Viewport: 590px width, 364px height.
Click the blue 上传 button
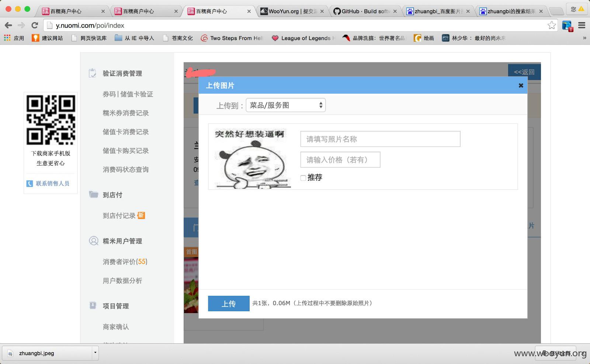click(229, 304)
